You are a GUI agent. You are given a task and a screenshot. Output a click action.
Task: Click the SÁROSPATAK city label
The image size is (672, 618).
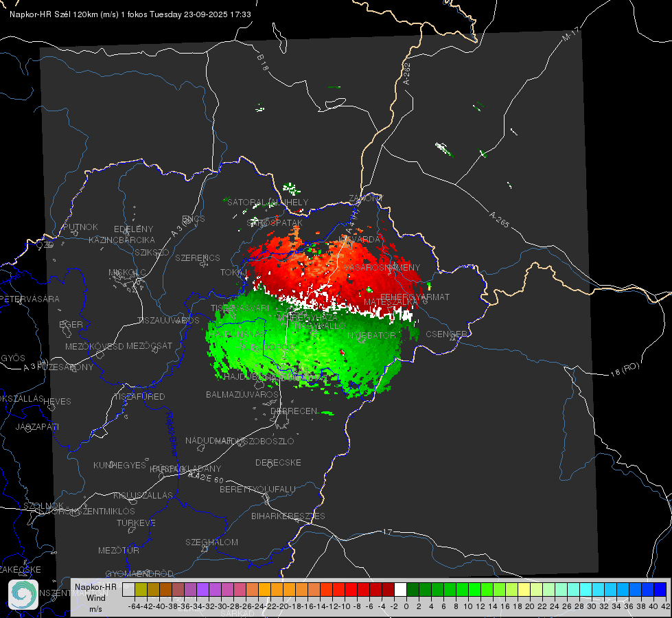tap(275, 223)
